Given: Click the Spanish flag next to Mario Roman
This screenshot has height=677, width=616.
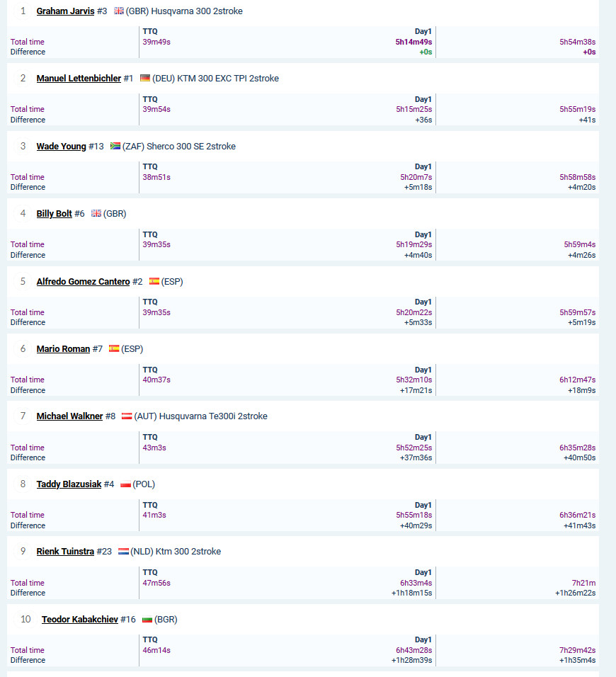Looking at the screenshot, I should coord(114,348).
